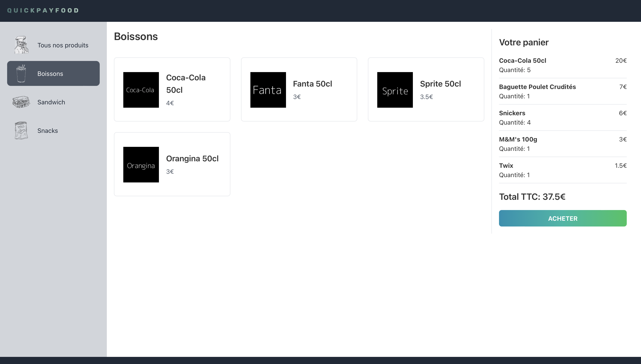Click the 1.5€ amount for Twix in cart
Screen dimensions: 641x364
pyautogui.click(x=621, y=166)
